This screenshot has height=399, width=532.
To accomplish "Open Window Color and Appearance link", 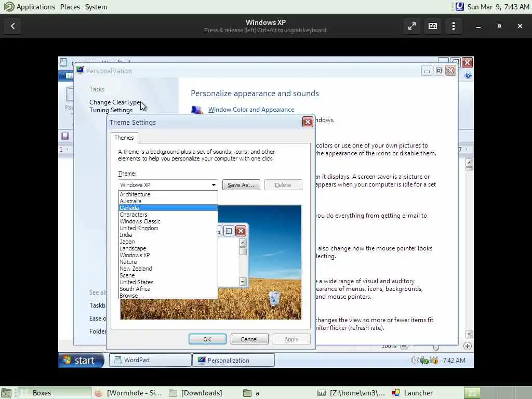I will click(x=251, y=110).
